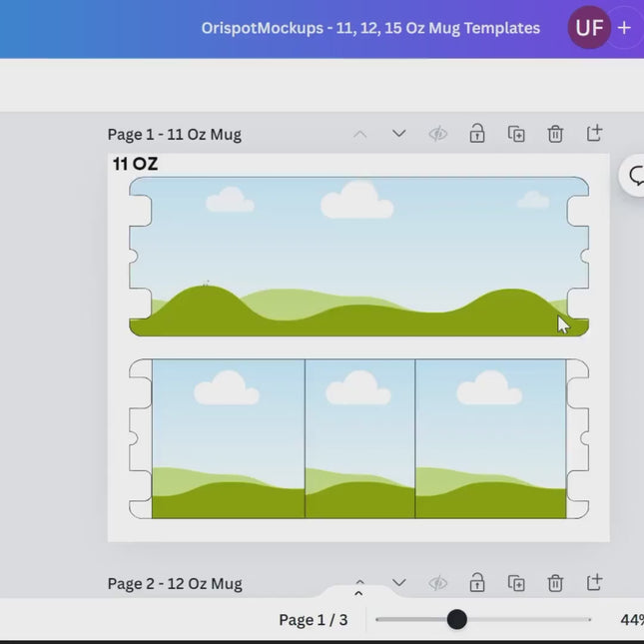Viewport: 644px width, 644px height.
Task: Duplicate Page 2 - 12 Oz Mug
Action: 516,583
